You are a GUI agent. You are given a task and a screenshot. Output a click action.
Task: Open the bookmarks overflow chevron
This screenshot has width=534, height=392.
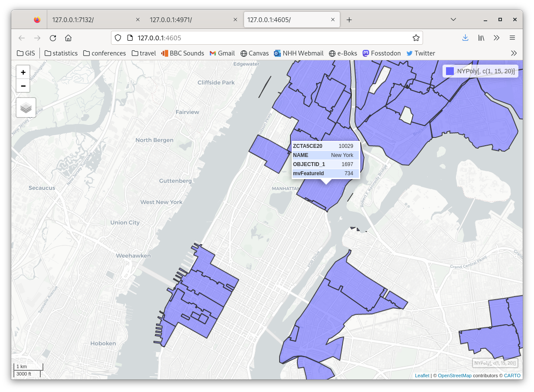514,53
